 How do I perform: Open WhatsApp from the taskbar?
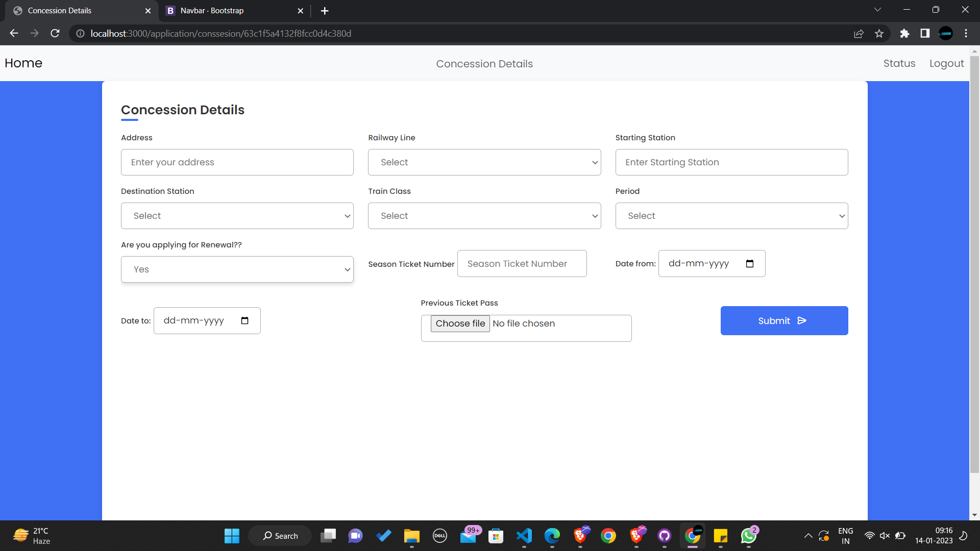[748, 536]
